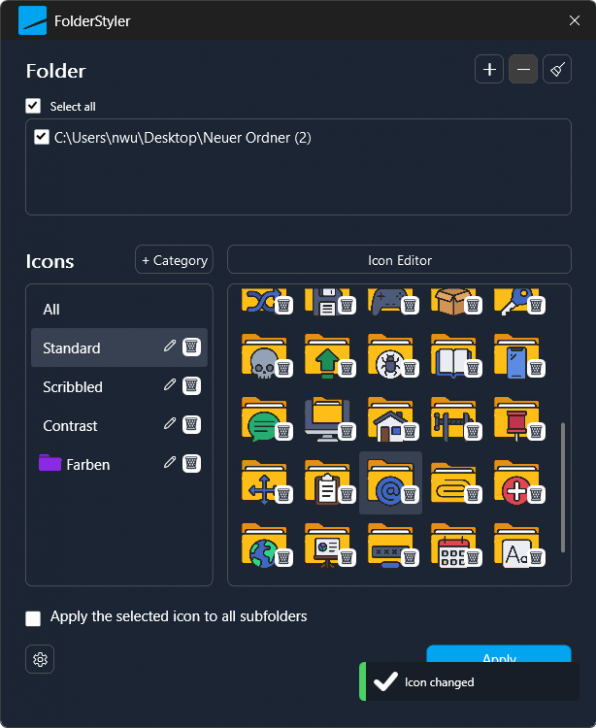The height and width of the screenshot is (728, 596).
Task: Open the Icon Editor
Action: click(399, 260)
